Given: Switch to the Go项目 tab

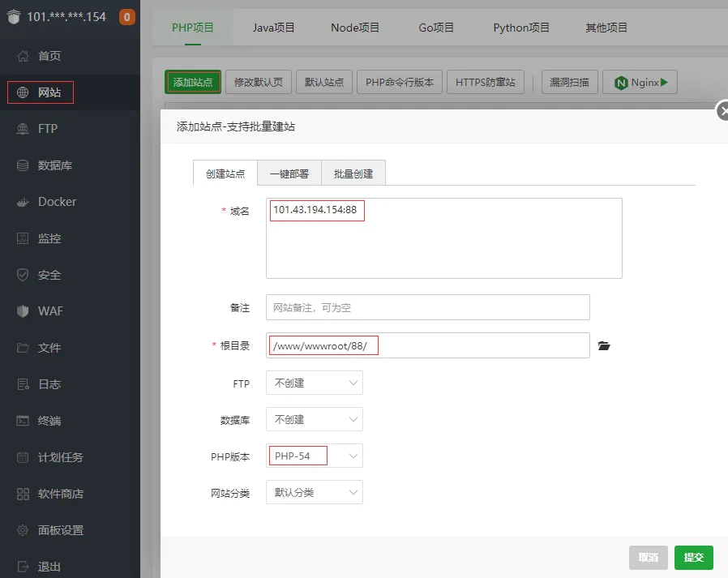Looking at the screenshot, I should tap(436, 28).
